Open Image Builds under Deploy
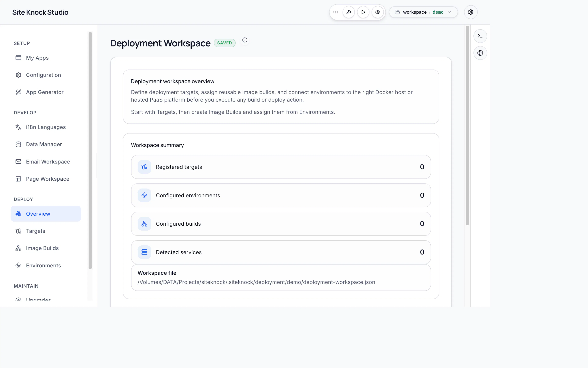588x368 pixels. point(46,248)
